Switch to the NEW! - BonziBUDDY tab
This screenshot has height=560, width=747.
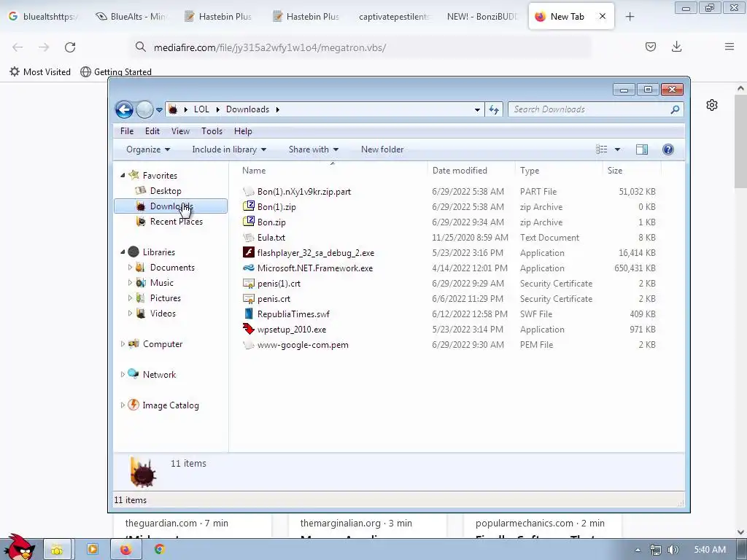[481, 17]
